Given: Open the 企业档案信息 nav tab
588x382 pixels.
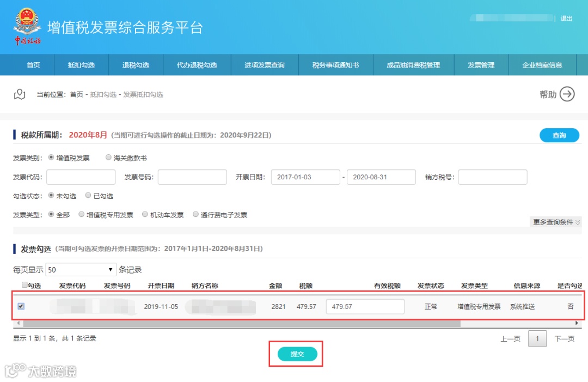Looking at the screenshot, I should [542, 65].
